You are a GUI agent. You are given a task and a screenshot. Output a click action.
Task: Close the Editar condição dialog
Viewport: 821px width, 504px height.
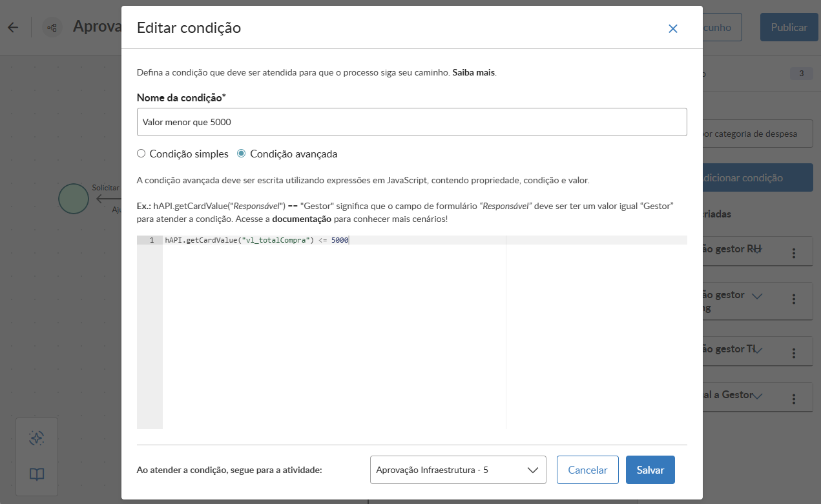coord(673,28)
